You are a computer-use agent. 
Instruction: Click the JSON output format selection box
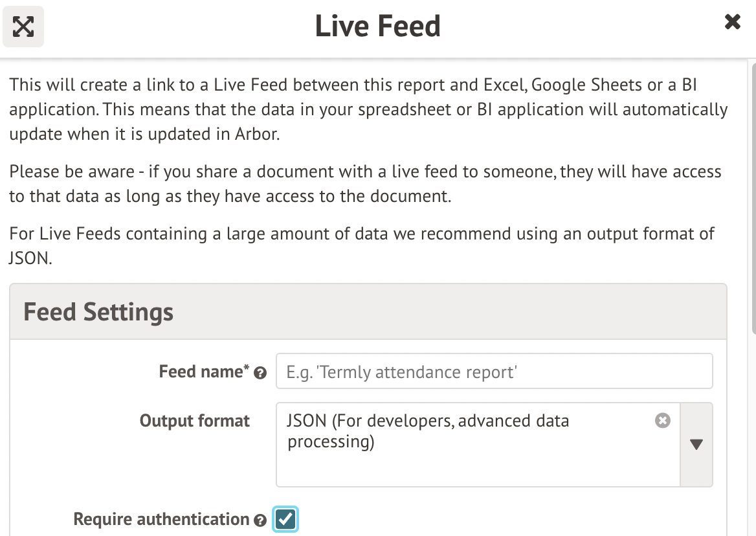(466, 444)
